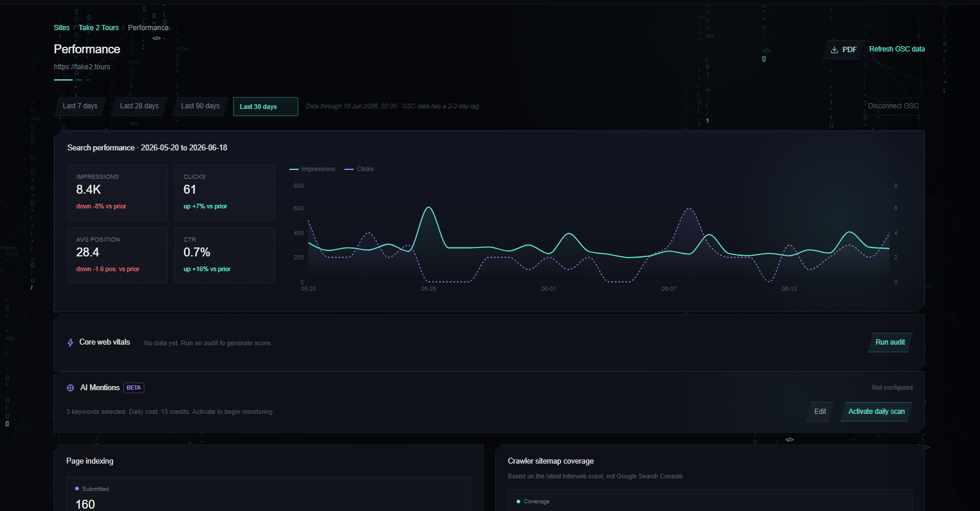Click the 06-07 chart axis date

669,289
